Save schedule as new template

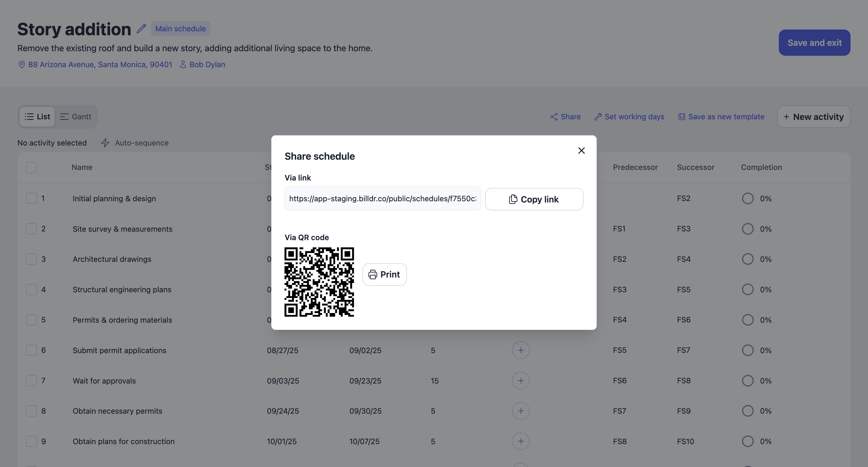point(721,117)
